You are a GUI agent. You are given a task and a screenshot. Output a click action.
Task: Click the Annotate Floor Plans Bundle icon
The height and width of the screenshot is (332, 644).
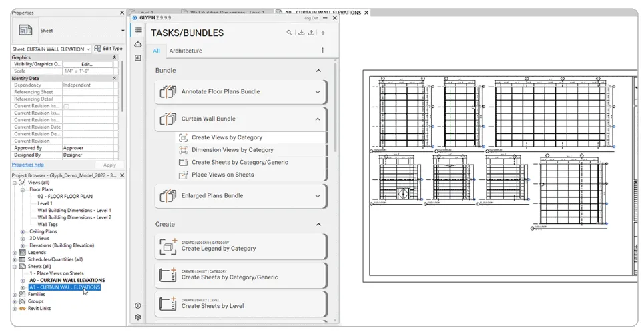pos(168,91)
